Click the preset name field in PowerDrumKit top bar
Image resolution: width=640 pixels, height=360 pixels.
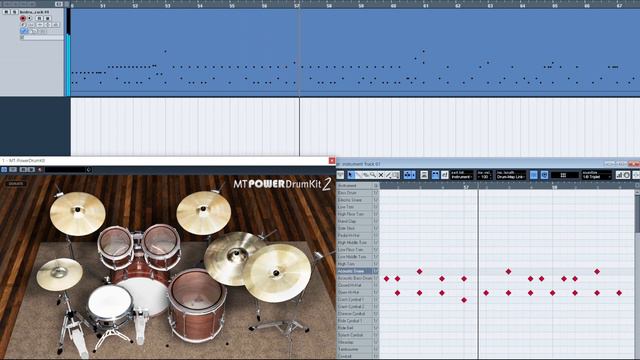(65, 169)
